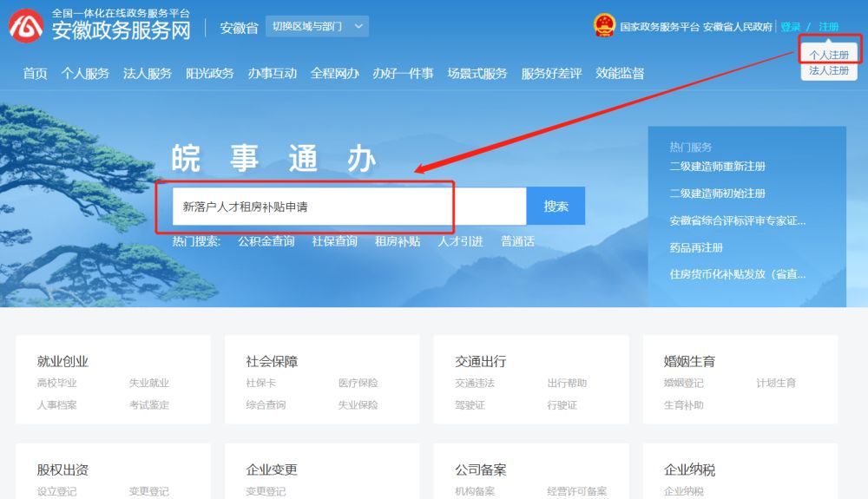Click the 搜索 button
Screen dimensions: 868x499
tap(556, 207)
